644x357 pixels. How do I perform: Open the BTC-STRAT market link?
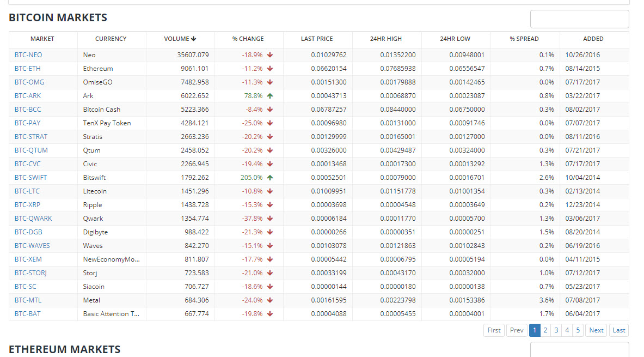coord(31,137)
